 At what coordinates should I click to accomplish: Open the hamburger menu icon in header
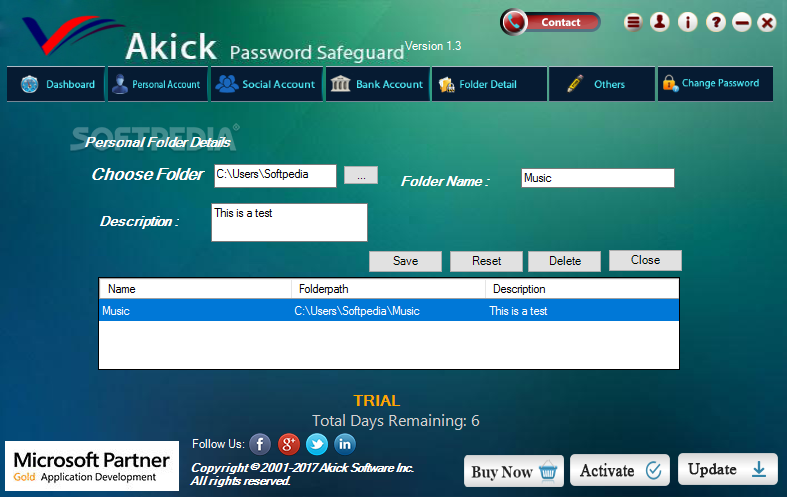tap(633, 22)
